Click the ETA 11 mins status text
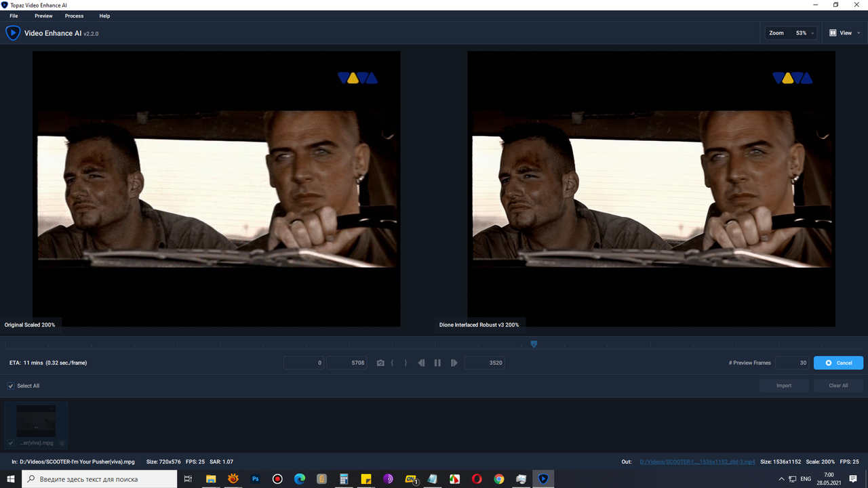Screen dimensions: 868x488 [48, 363]
